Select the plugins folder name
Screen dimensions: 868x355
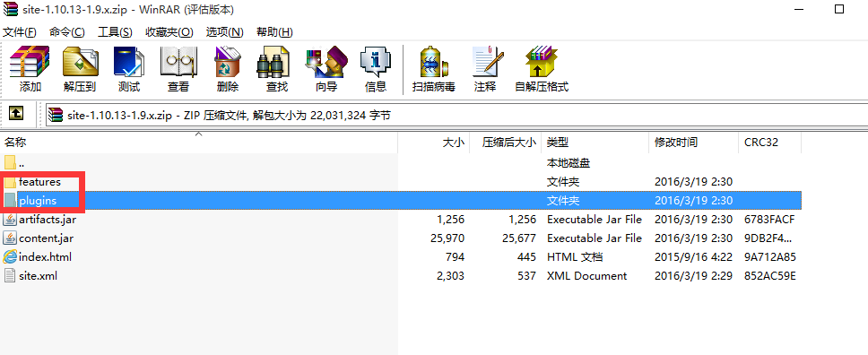pos(38,201)
